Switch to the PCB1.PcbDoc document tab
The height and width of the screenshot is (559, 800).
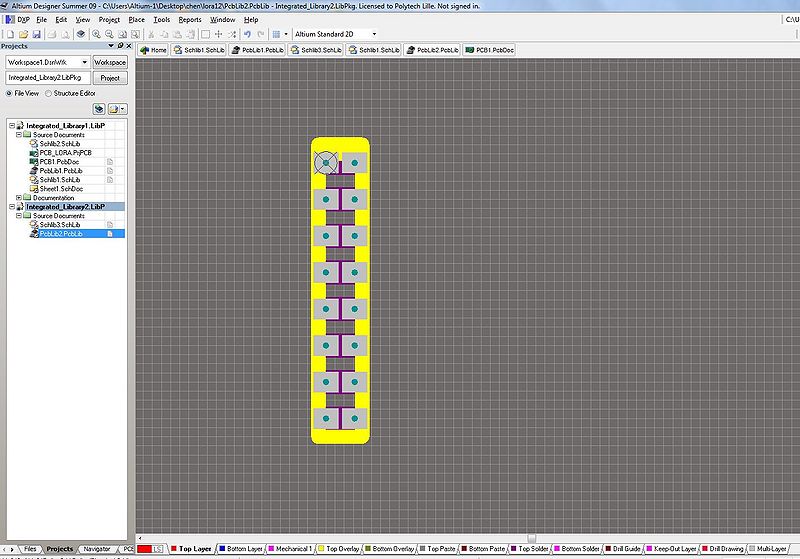point(490,49)
